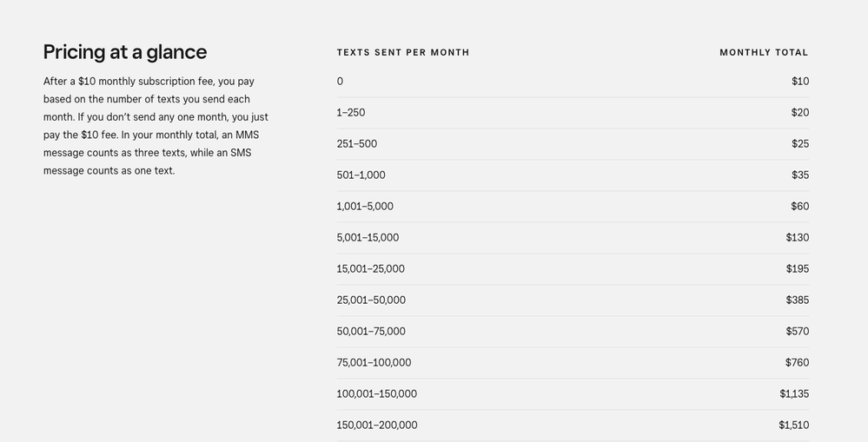Click the $1,510 monthly total price
868x442 pixels.
(x=794, y=426)
